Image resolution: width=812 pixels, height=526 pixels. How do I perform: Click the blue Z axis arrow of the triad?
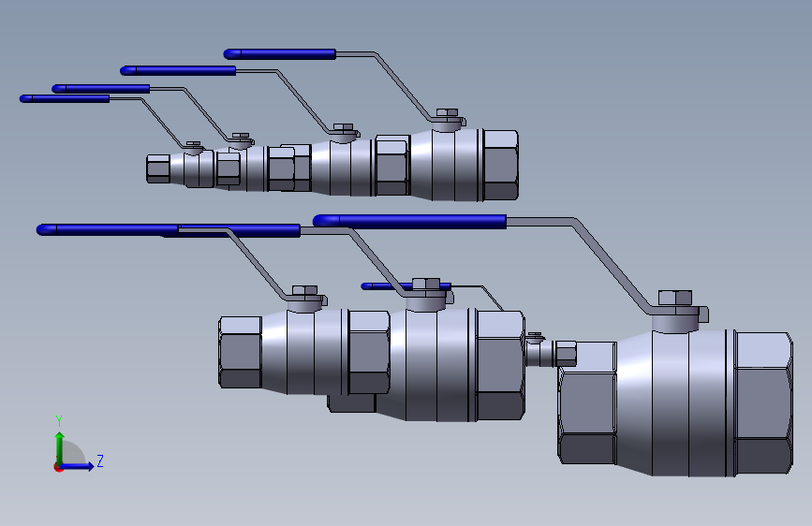point(78,466)
